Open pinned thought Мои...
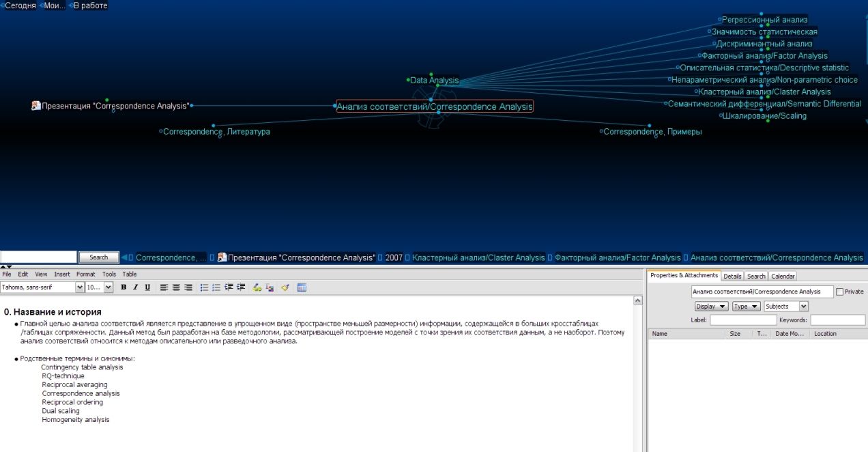 [x=54, y=5]
